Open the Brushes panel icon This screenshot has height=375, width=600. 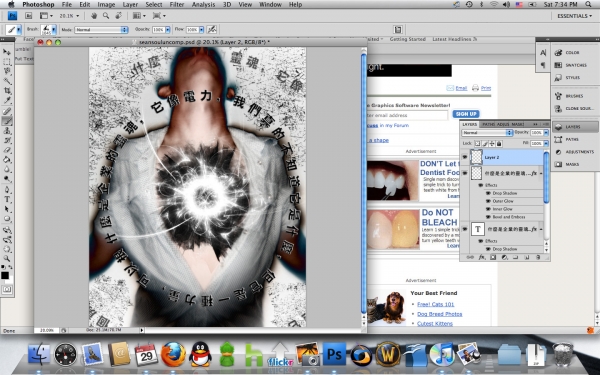(558, 96)
